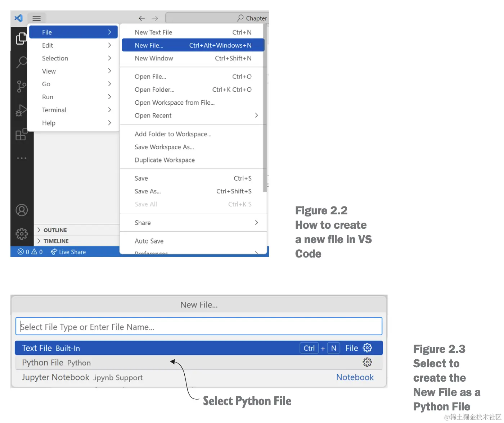Open the Accounts icon
The height and width of the screenshot is (423, 504).
click(22, 210)
